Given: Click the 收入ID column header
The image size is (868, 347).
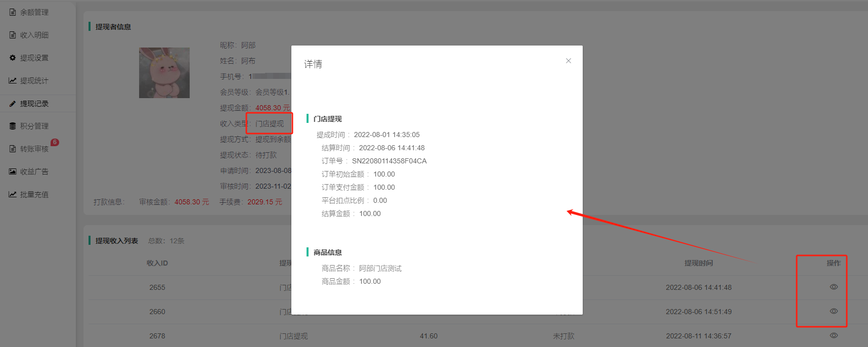Looking at the screenshot, I should (157, 263).
